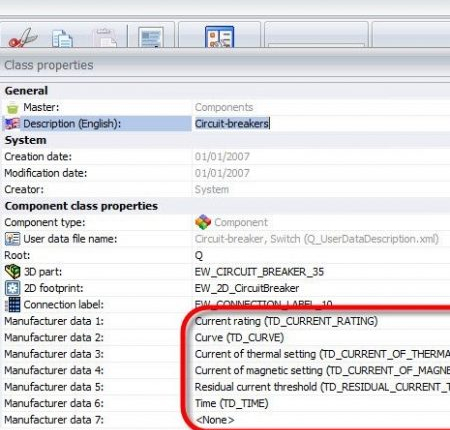Click the User data file name icon
This screenshot has height=430, width=450.
tap(12, 239)
